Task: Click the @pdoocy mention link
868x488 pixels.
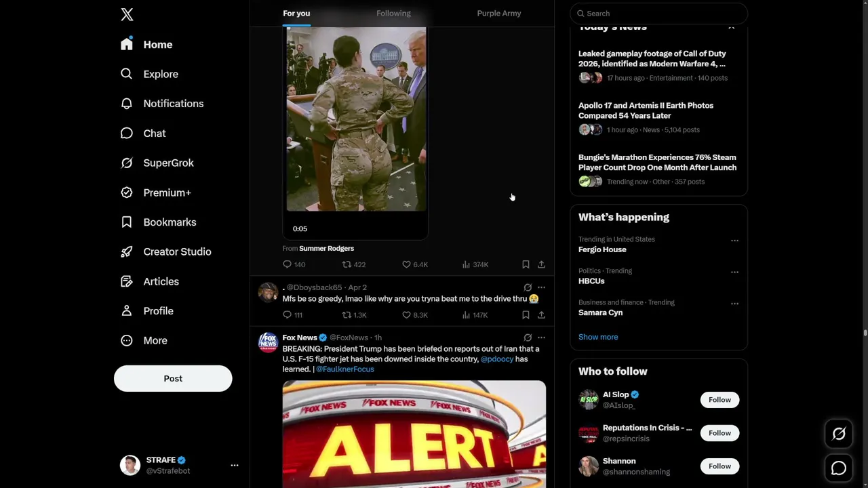Action: pos(496,359)
